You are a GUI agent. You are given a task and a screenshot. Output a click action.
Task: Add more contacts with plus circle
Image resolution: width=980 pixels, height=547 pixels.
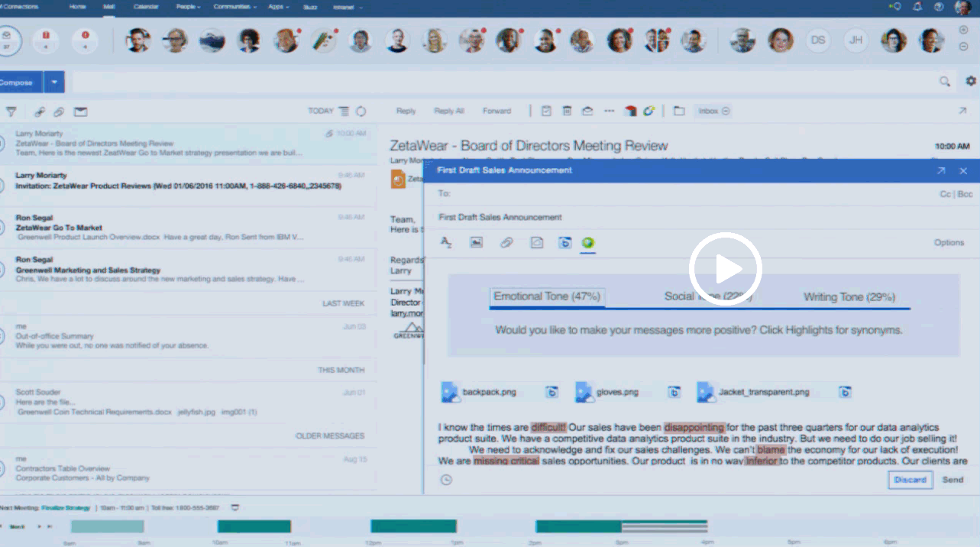[963, 30]
